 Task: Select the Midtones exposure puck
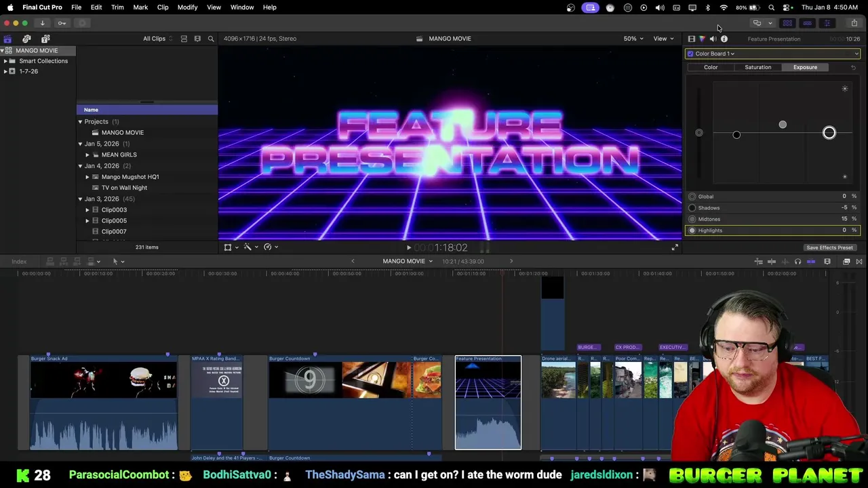tap(783, 125)
